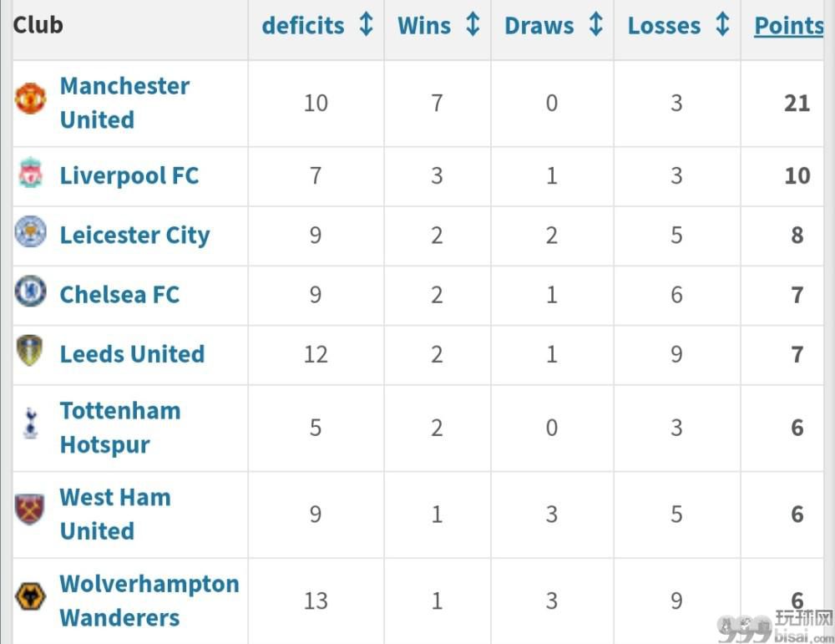Open the Leeds United team link
835x644 pixels.
tap(132, 354)
